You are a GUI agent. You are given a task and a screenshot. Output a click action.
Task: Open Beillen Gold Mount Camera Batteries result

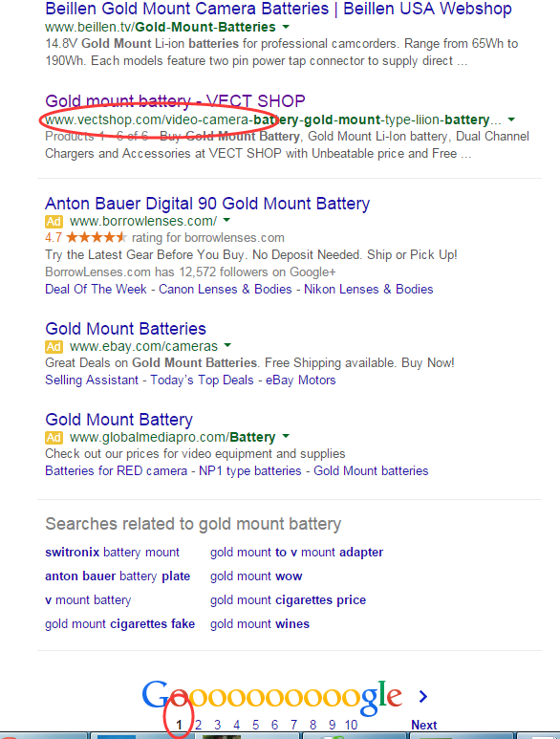coord(278,9)
